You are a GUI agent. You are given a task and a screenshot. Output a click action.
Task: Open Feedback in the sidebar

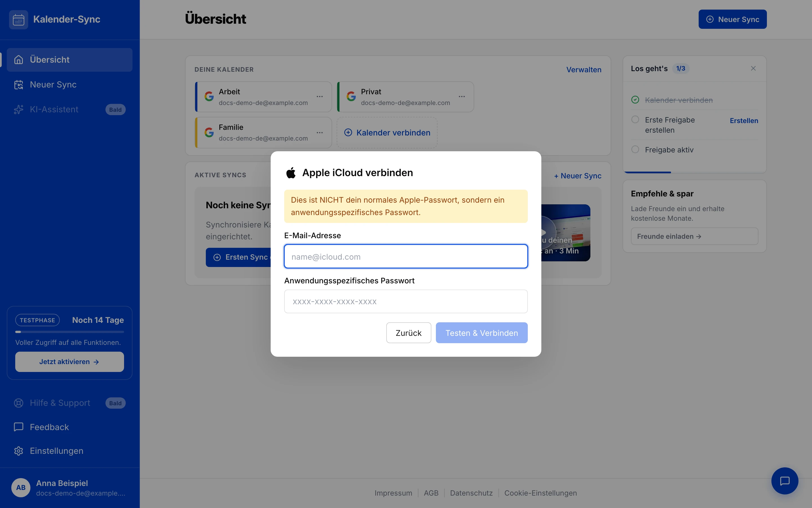coord(69,427)
